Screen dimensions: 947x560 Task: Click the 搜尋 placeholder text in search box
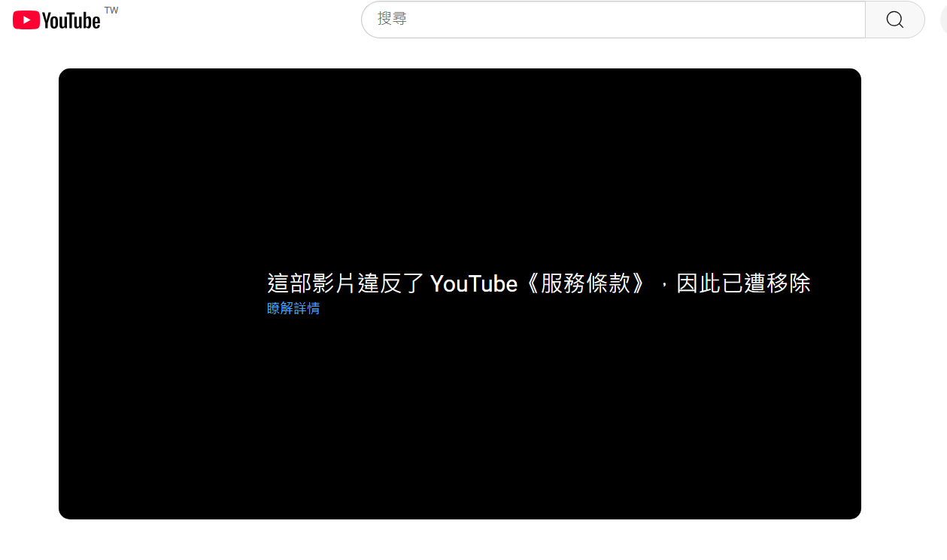click(392, 20)
